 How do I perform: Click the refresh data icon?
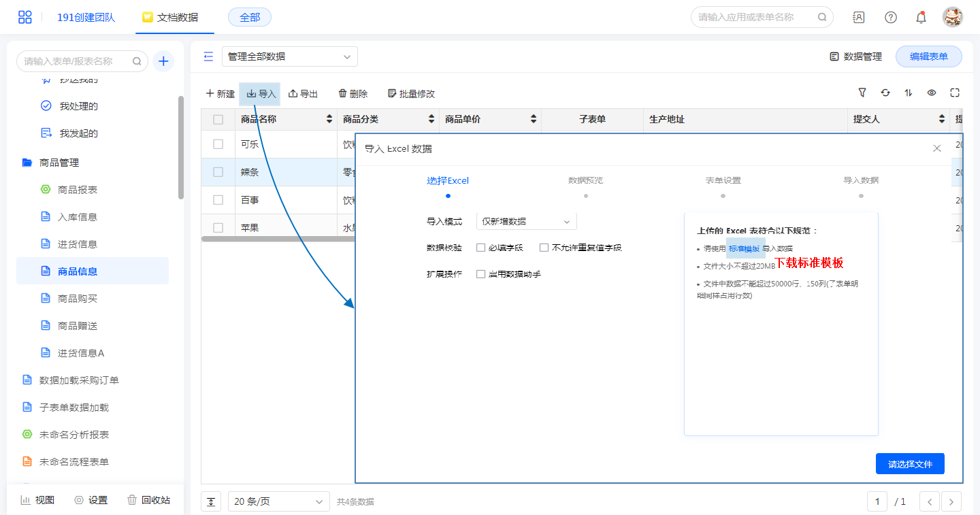pyautogui.click(x=885, y=93)
